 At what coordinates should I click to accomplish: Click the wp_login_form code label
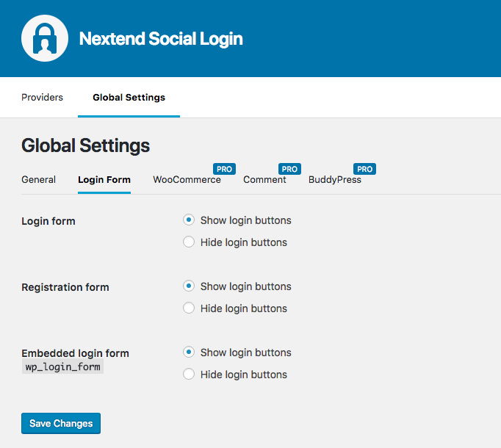[62, 366]
